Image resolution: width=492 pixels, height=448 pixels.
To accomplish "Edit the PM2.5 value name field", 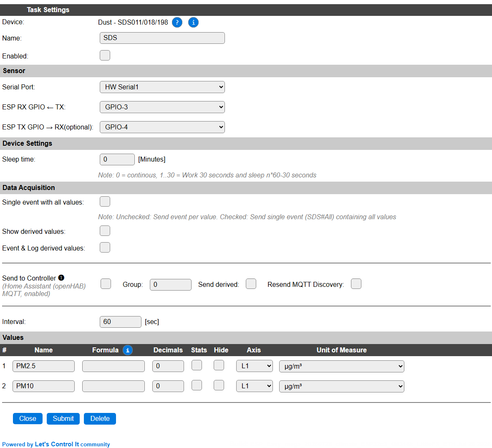I will (44, 366).
